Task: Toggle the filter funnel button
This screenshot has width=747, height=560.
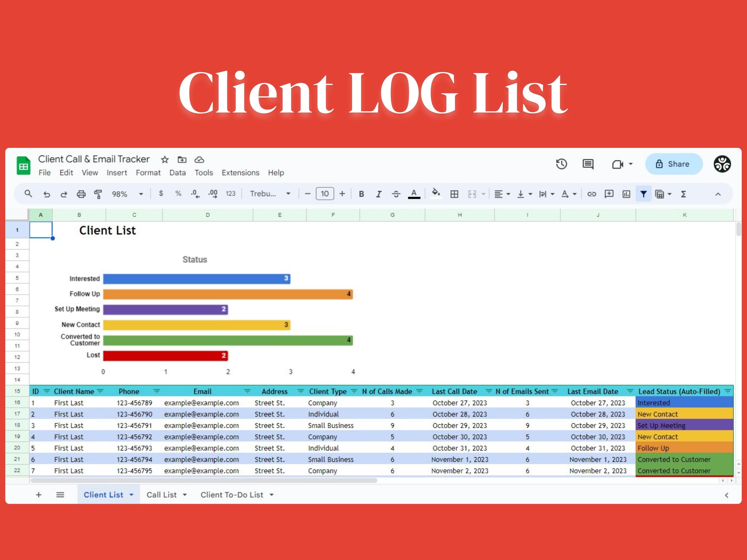Action: point(643,194)
